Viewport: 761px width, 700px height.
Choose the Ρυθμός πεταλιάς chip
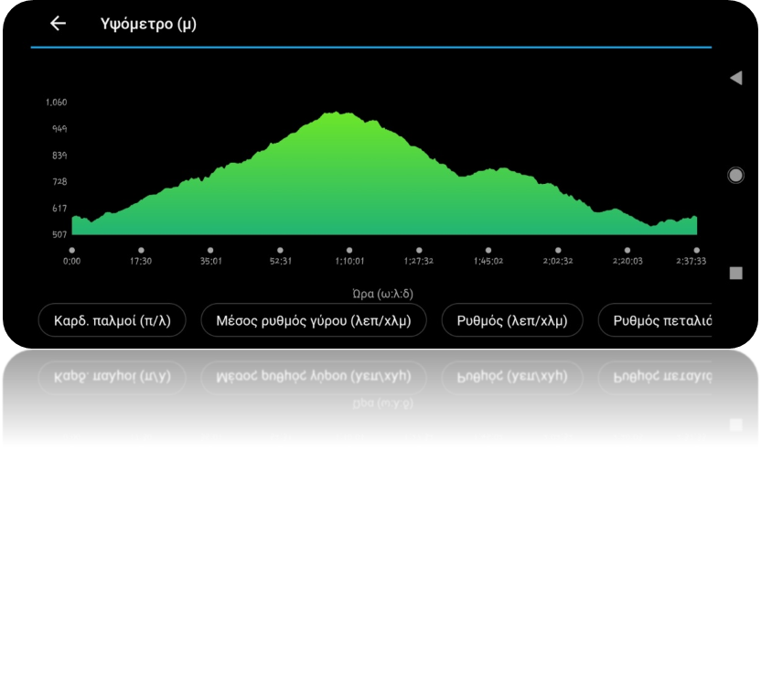tap(659, 320)
